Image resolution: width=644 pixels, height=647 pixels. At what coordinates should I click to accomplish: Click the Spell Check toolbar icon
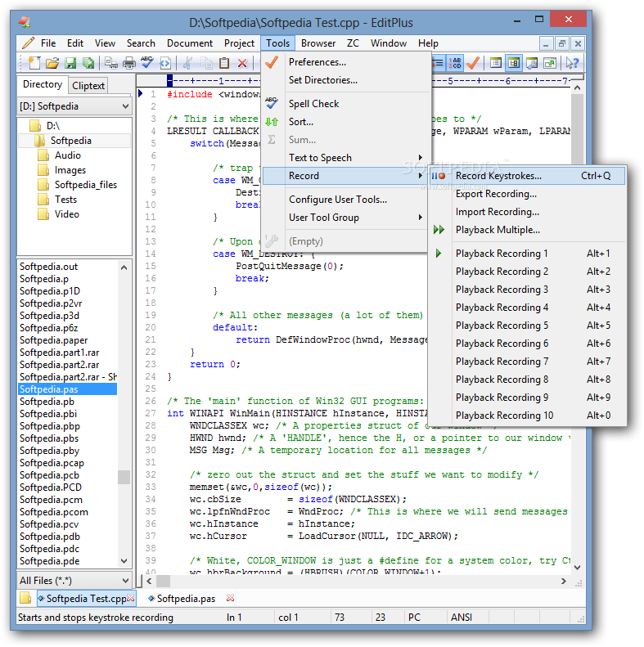click(x=147, y=63)
